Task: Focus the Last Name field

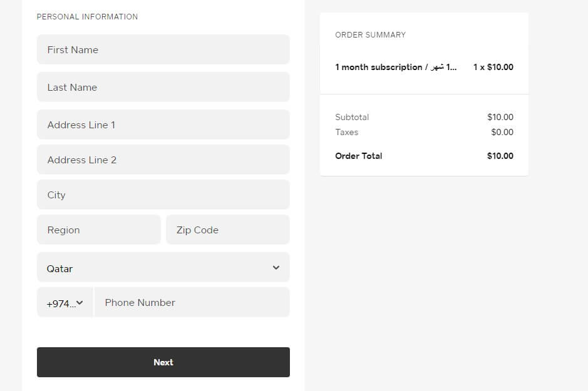Action: click(163, 87)
